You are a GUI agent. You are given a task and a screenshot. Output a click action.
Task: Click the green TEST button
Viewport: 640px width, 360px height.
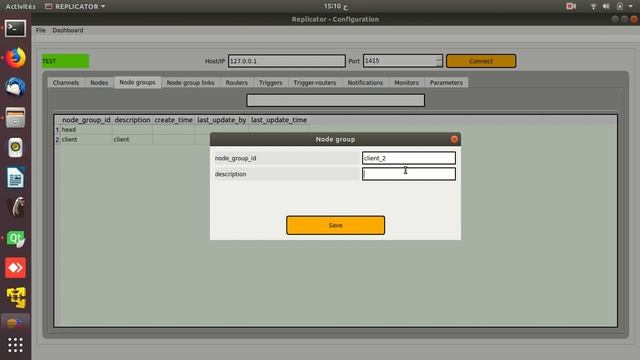[65, 61]
